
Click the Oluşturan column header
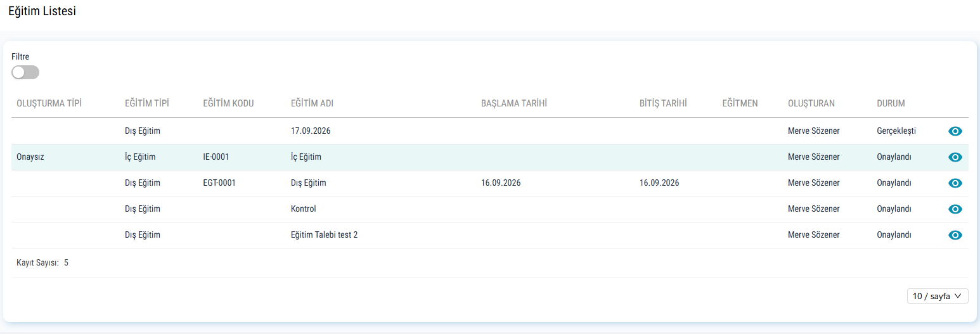(811, 103)
